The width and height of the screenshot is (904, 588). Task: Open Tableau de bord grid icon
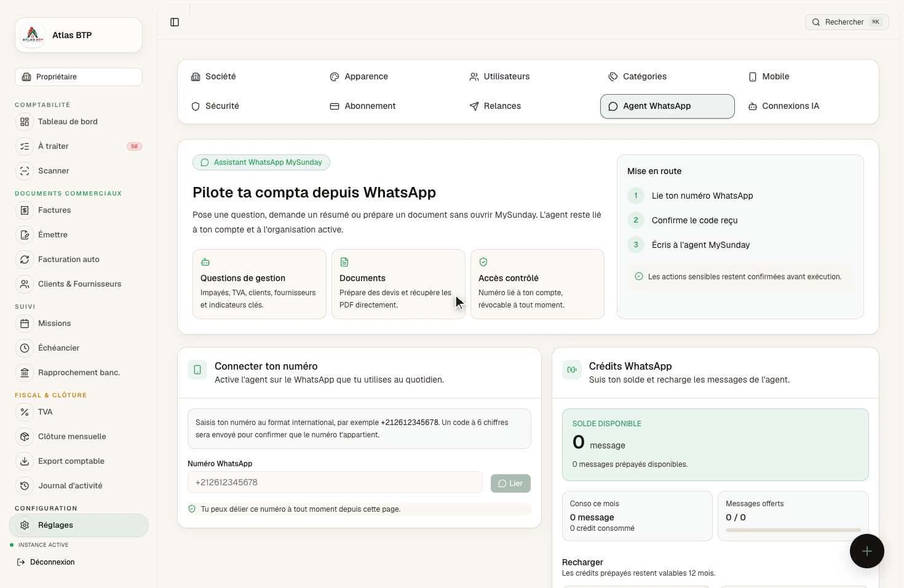(x=25, y=122)
